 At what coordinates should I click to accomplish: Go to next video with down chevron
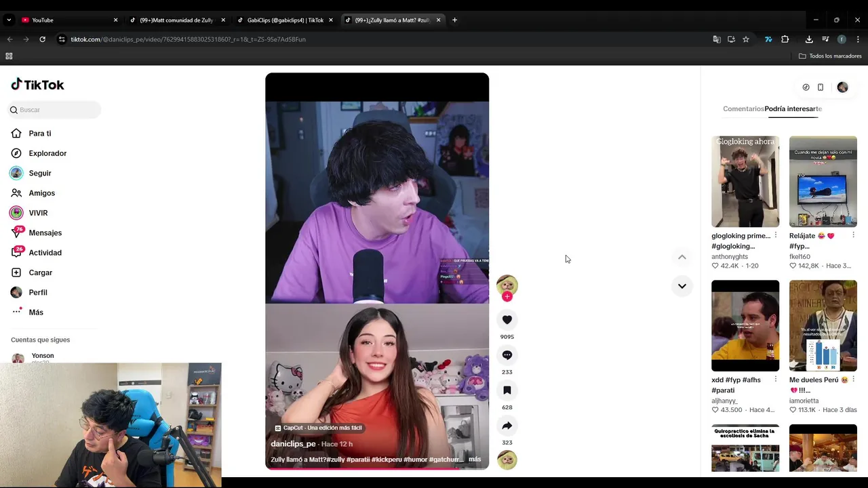click(682, 286)
